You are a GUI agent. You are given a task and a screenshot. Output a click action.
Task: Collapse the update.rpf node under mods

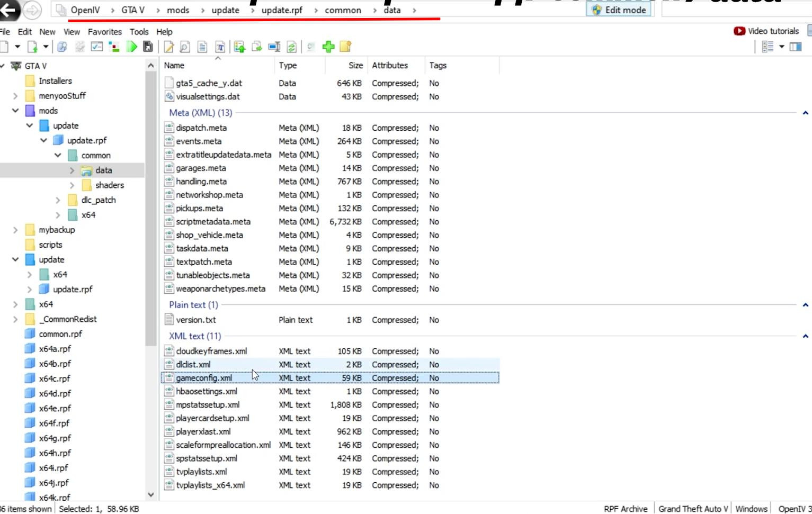(43, 140)
